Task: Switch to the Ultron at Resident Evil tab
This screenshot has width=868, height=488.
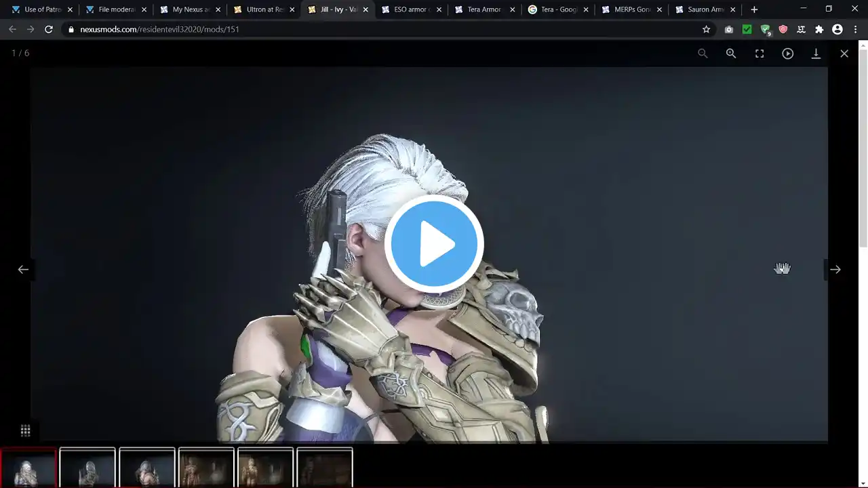Action: click(x=264, y=9)
